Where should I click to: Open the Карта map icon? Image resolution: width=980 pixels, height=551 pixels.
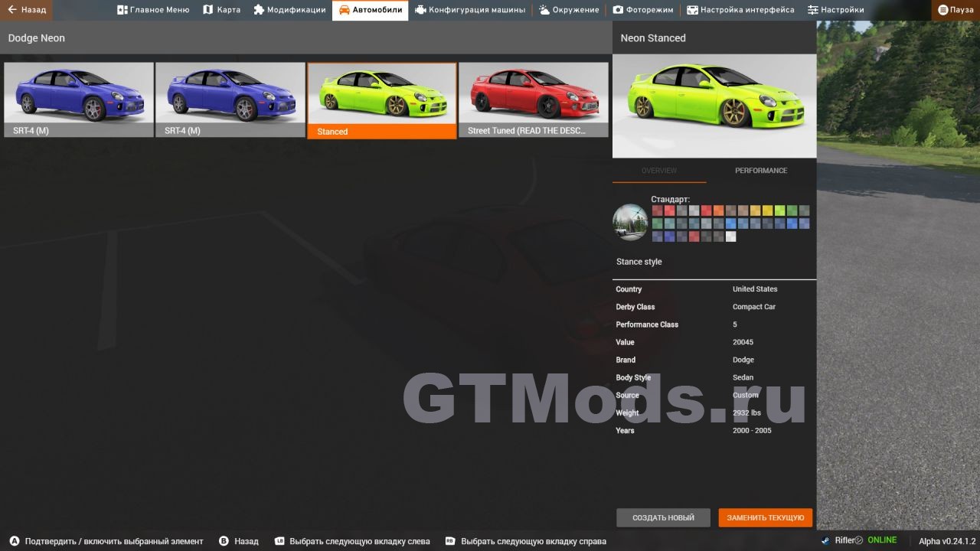click(207, 10)
